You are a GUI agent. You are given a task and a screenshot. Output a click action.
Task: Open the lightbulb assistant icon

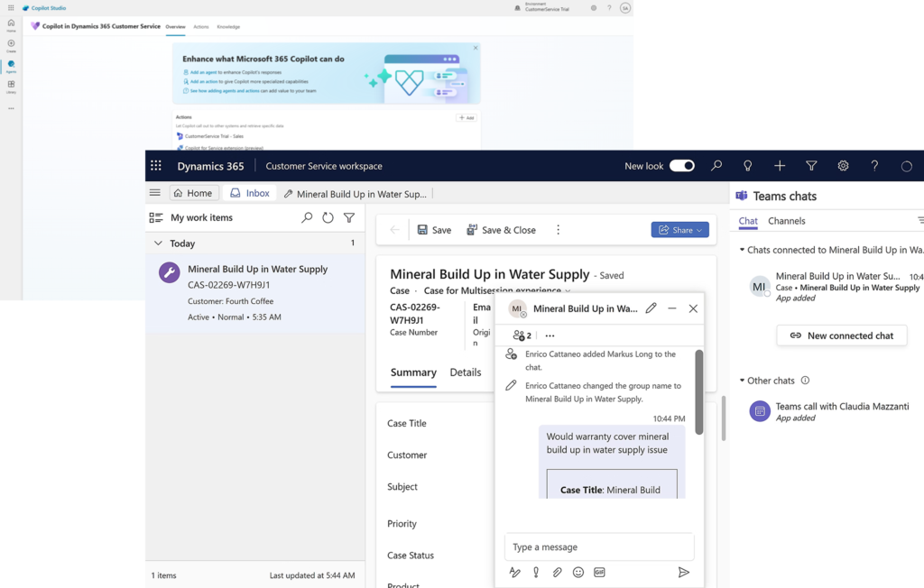[748, 166]
